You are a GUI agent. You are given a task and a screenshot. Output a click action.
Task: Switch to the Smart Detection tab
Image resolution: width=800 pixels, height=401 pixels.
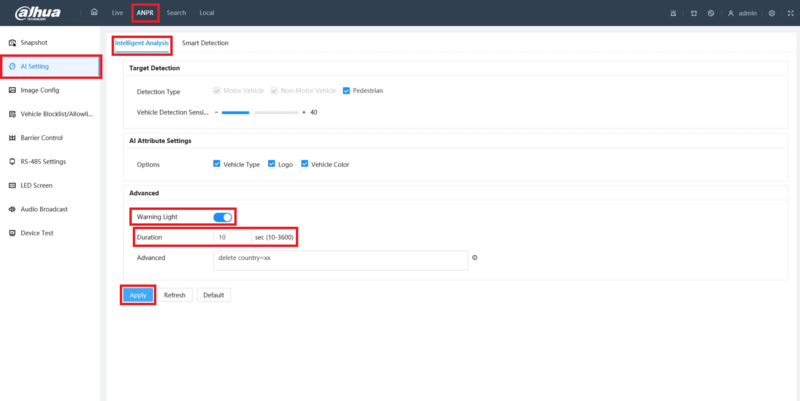pyautogui.click(x=205, y=43)
